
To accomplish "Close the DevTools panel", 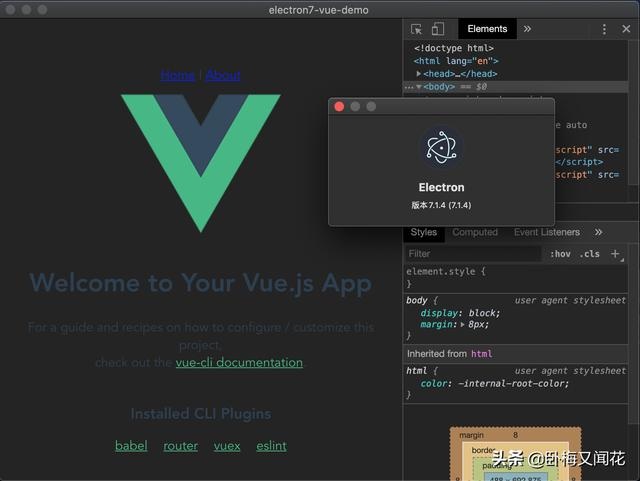I will point(626,29).
